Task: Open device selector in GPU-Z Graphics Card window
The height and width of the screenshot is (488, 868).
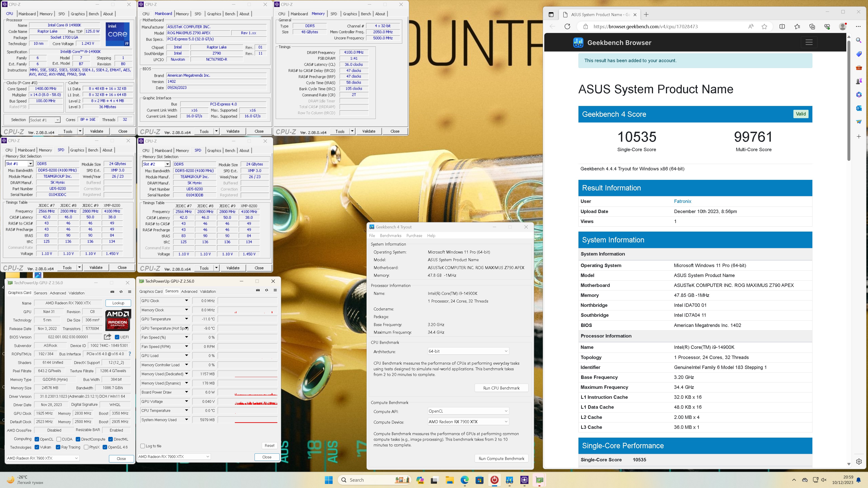Action: [x=42, y=458]
